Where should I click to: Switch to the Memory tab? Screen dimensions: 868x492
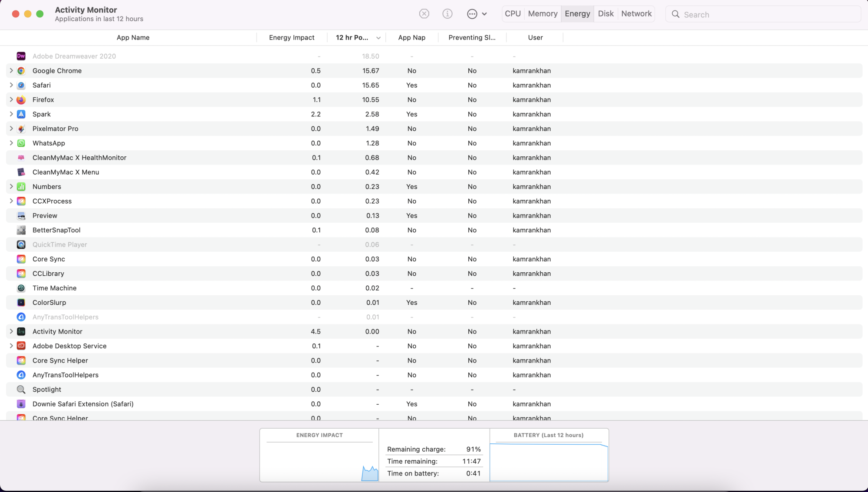542,14
